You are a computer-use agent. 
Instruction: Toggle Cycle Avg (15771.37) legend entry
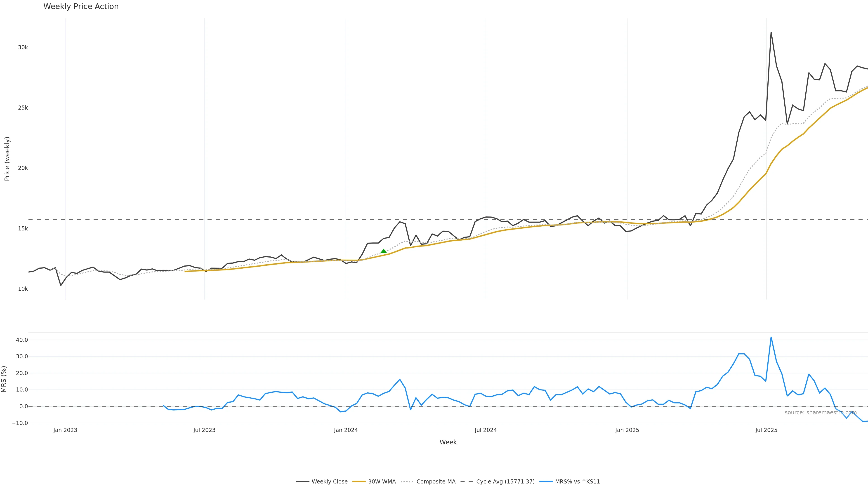505,482
